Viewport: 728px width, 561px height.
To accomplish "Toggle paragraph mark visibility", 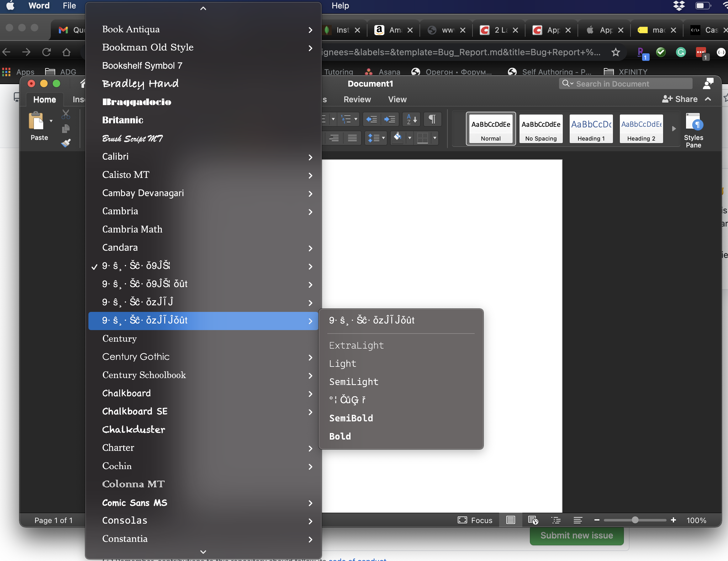I will tap(432, 119).
